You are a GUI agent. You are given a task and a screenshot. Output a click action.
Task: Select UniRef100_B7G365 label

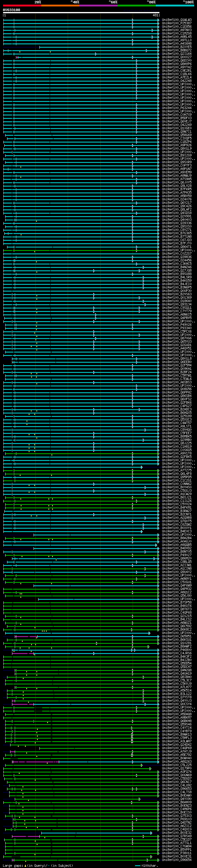176,233
